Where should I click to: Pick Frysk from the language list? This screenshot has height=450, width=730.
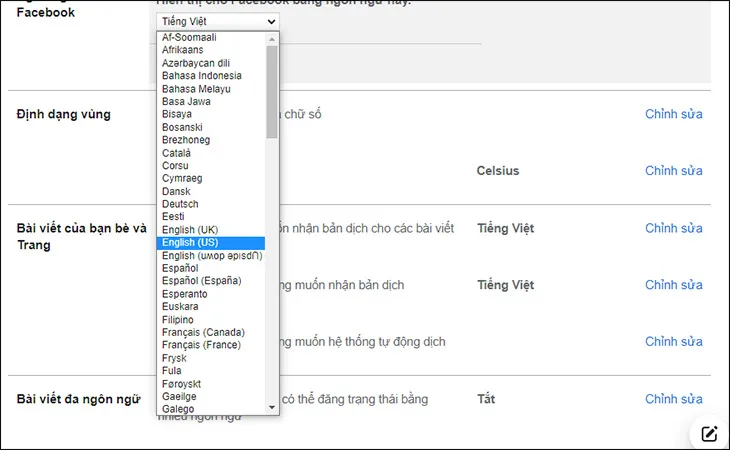click(x=211, y=358)
